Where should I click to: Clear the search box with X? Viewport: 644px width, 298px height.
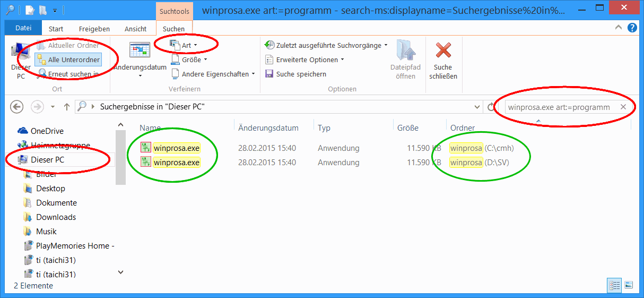[623, 107]
